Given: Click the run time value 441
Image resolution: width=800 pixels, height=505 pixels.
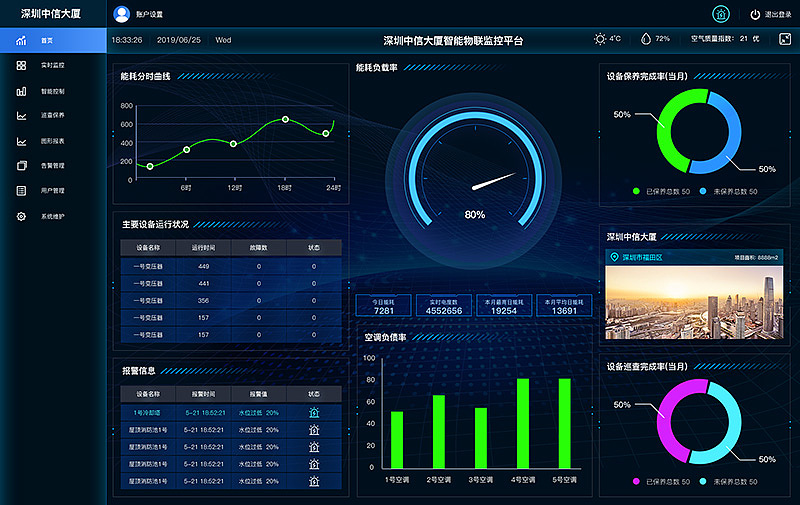Looking at the screenshot, I should [203, 284].
